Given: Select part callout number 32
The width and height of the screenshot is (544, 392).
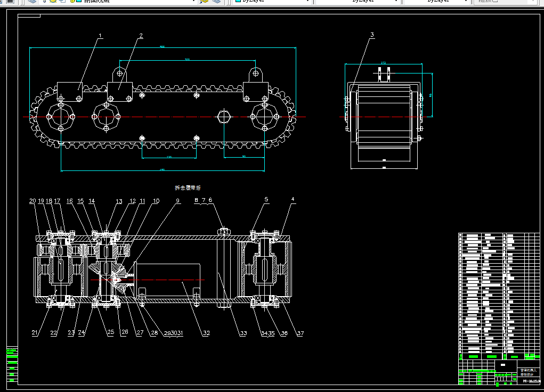Looking at the screenshot, I should click(x=206, y=333).
